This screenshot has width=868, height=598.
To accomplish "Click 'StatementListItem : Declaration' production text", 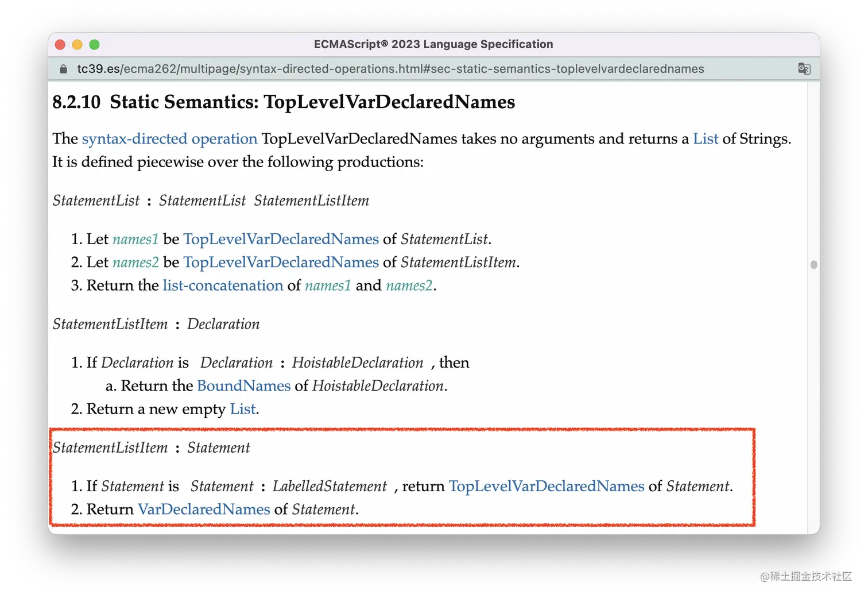I will pos(156,324).
